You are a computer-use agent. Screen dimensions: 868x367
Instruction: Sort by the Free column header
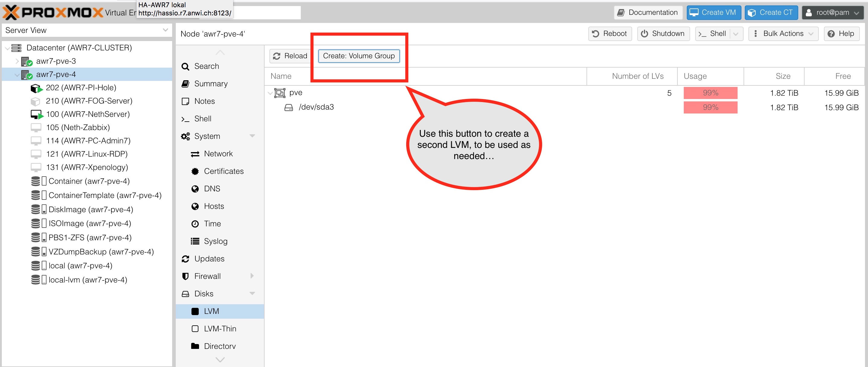[834, 76]
